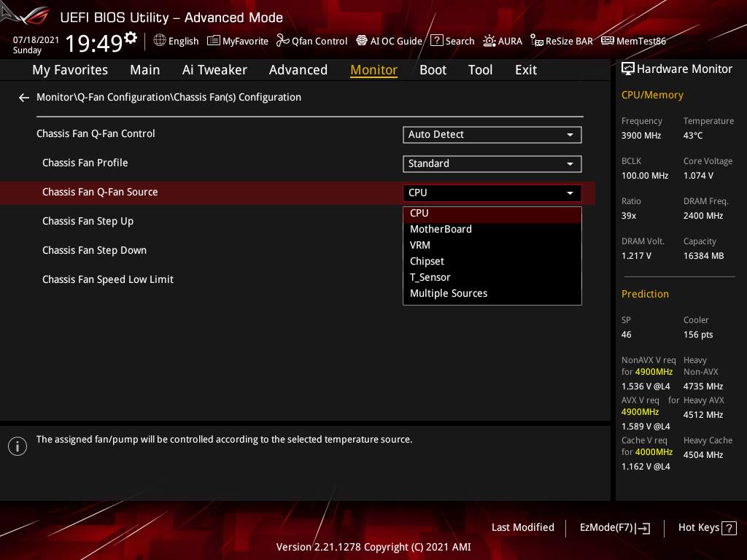Switch to EzMode with F7 button

[614, 527]
